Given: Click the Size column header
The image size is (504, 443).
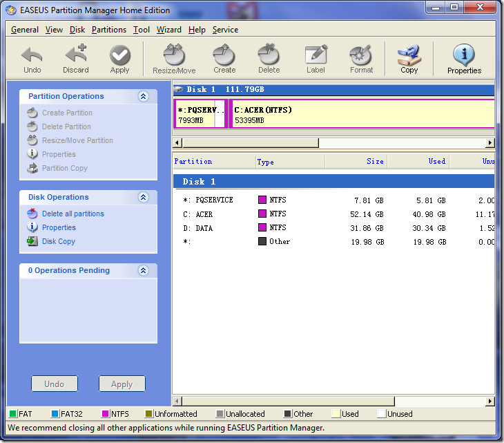Looking at the screenshot, I should pyautogui.click(x=356, y=162).
